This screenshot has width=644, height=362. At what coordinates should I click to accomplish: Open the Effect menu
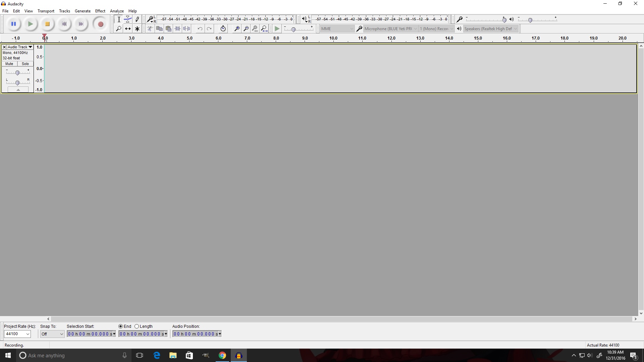click(x=100, y=11)
